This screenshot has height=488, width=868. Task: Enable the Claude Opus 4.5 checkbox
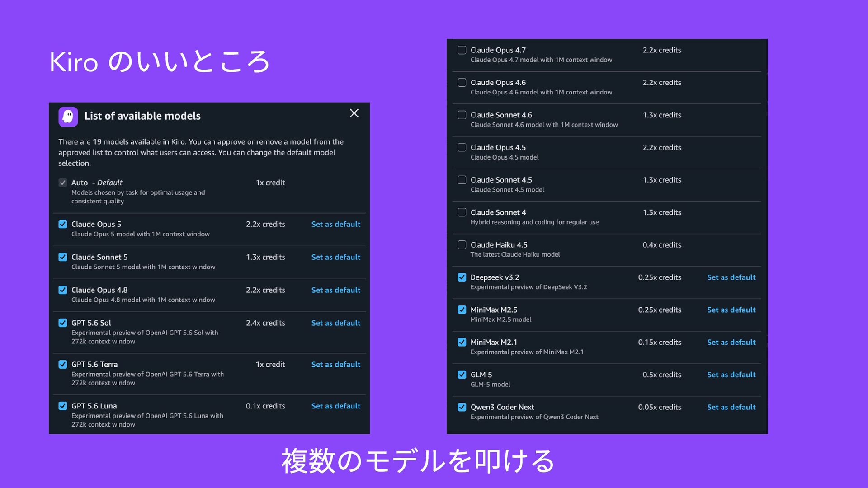[x=462, y=148]
